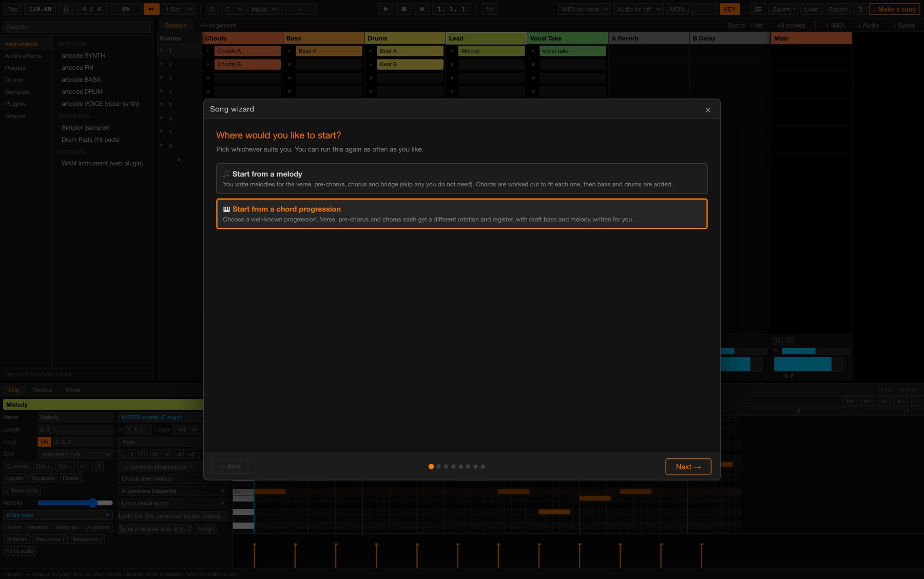Launch scene 1 play arrow
Viewport: 924px width, 579px height.
[x=162, y=50]
